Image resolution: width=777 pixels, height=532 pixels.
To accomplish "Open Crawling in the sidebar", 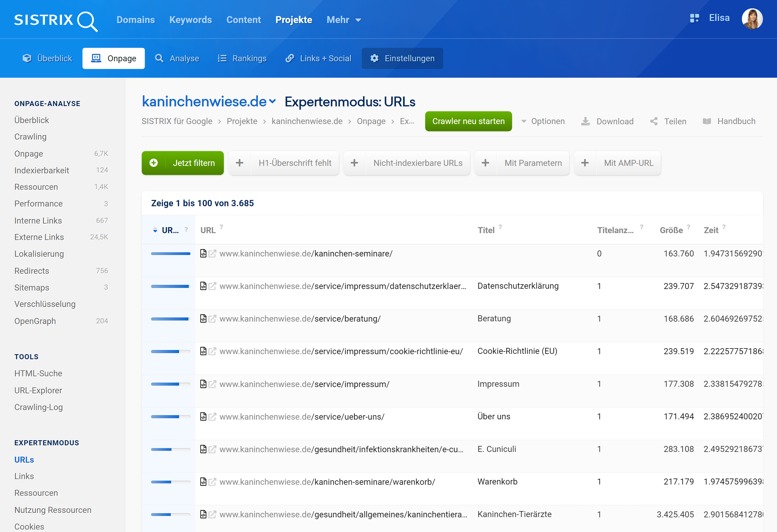I will tap(30, 137).
